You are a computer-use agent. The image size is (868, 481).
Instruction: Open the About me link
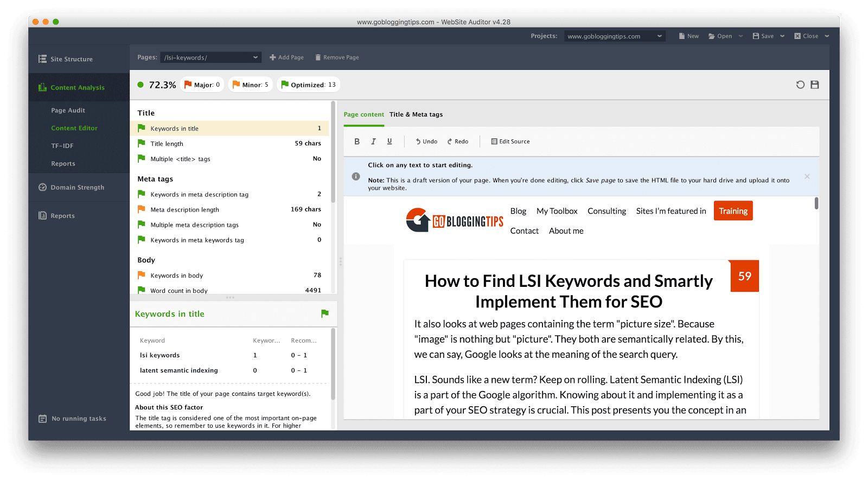566,230
